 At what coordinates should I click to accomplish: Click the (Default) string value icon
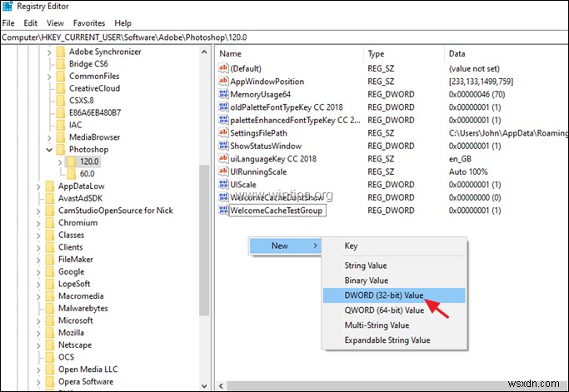(x=223, y=67)
